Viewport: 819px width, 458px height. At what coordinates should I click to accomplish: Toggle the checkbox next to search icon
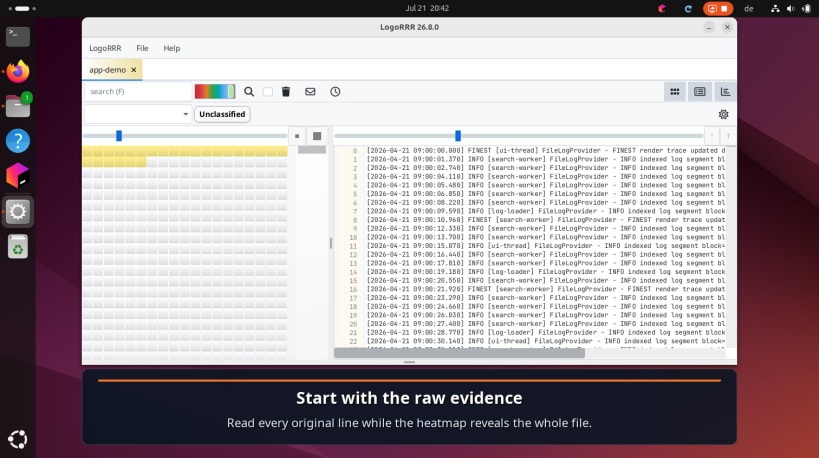pyautogui.click(x=268, y=92)
